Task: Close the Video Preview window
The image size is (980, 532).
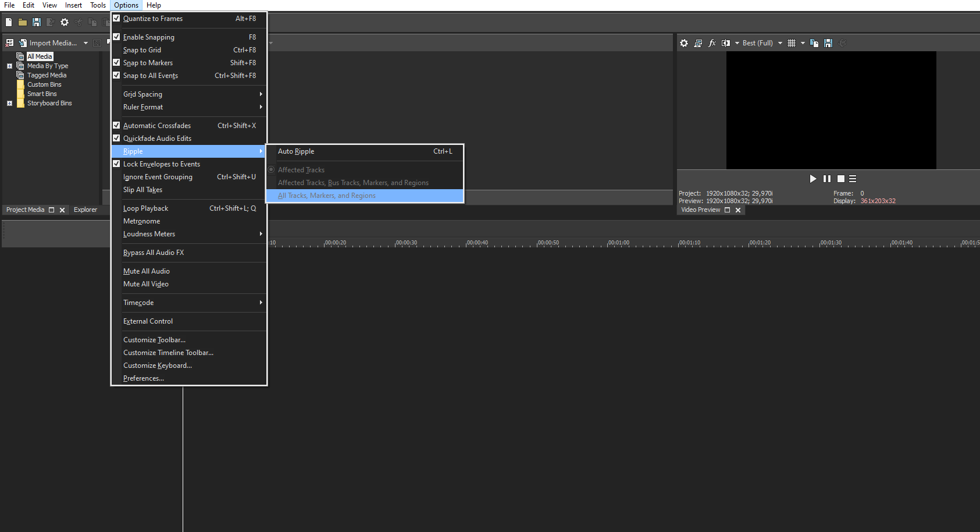Action: 738,210
